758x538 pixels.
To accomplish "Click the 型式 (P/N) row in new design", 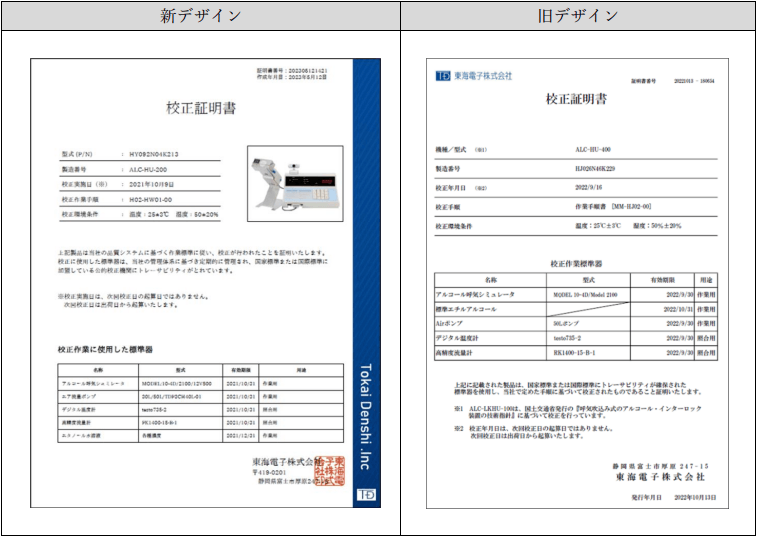I will click(x=140, y=154).
